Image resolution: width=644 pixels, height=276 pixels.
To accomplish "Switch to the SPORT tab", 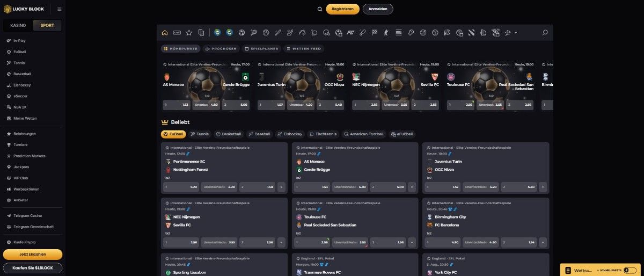I will (47, 25).
